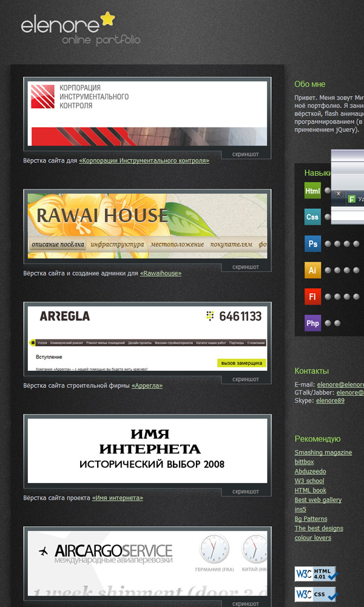Click the W3C HTML 4.01 validation badge

[316, 574]
